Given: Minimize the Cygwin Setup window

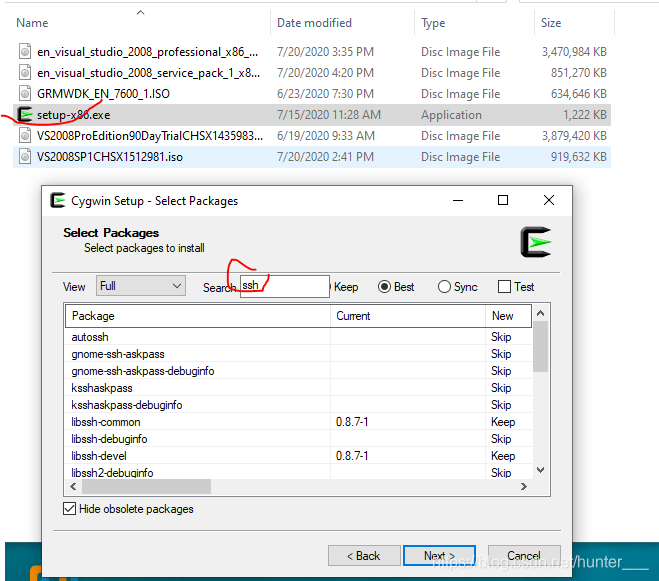Looking at the screenshot, I should (458, 200).
